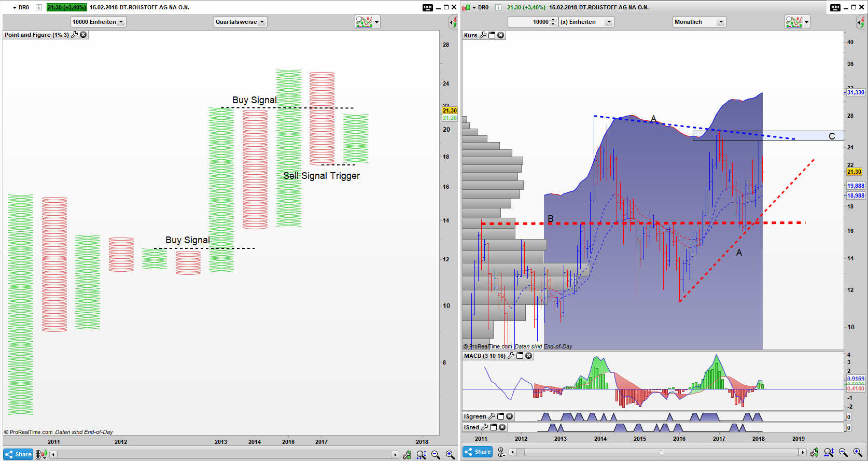Expand the Quartalsweise timeframe dropdown

[262, 22]
